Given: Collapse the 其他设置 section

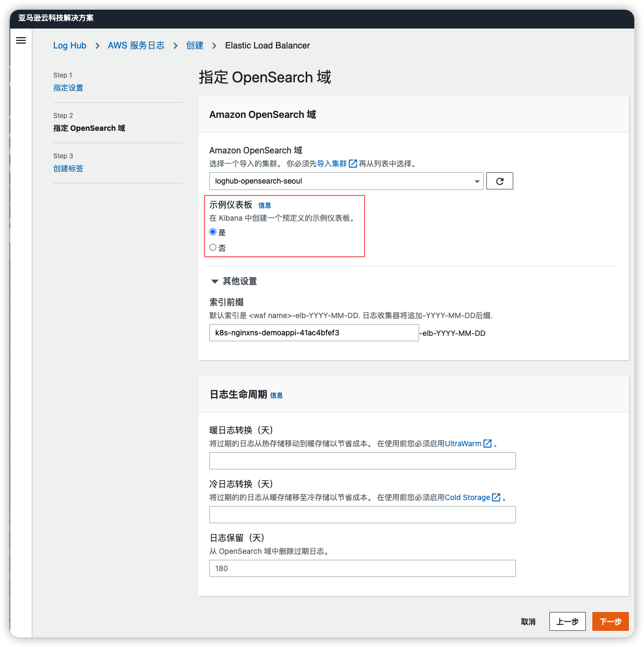Looking at the screenshot, I should tap(233, 282).
